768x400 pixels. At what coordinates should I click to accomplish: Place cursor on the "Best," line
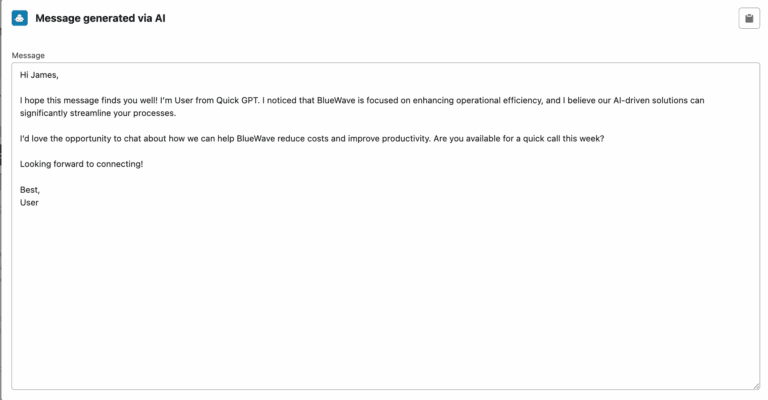point(30,189)
